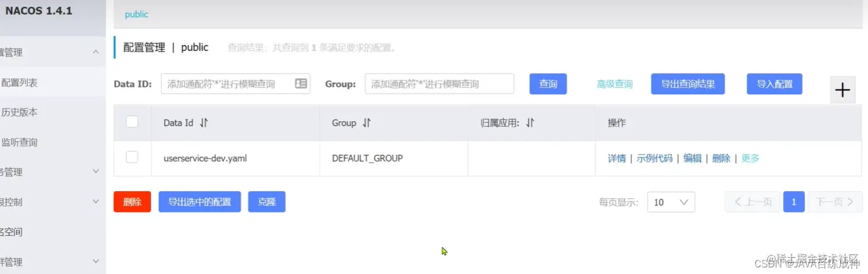Open the 每页显示 page size dropdown
Image resolution: width=868 pixels, height=274 pixels.
coord(671,202)
